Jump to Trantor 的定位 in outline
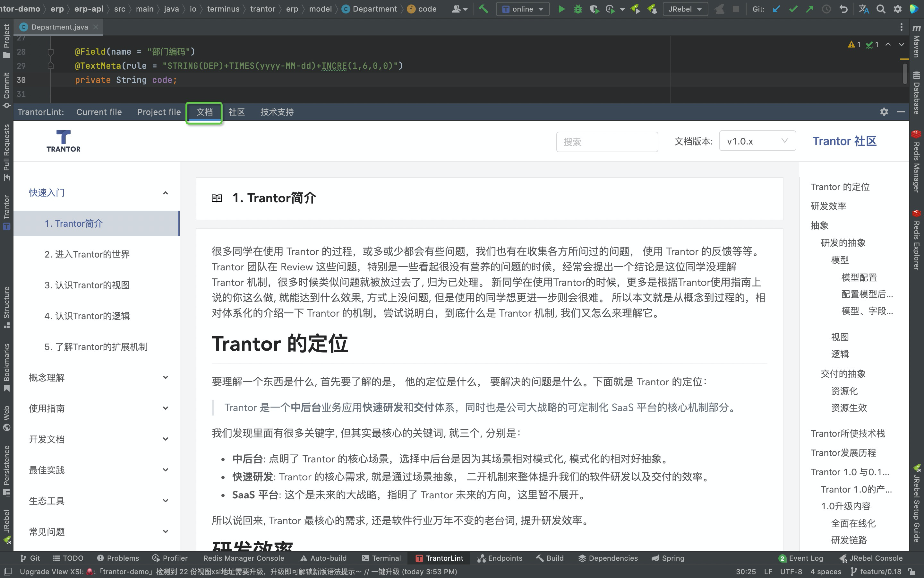Image resolution: width=924 pixels, height=578 pixels. 840,187
